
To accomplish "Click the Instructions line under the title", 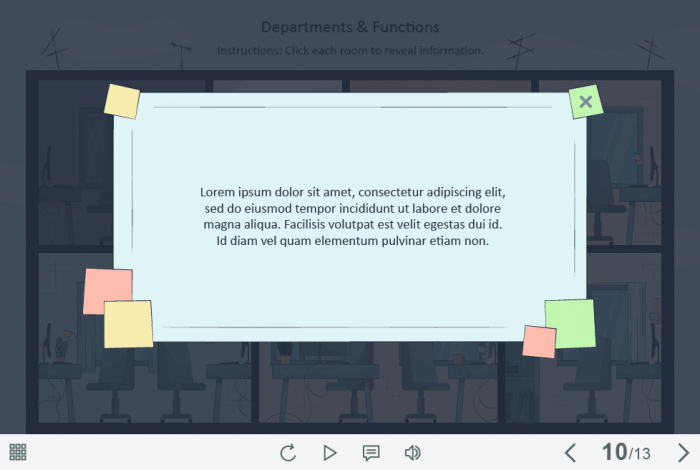I will (x=350, y=50).
